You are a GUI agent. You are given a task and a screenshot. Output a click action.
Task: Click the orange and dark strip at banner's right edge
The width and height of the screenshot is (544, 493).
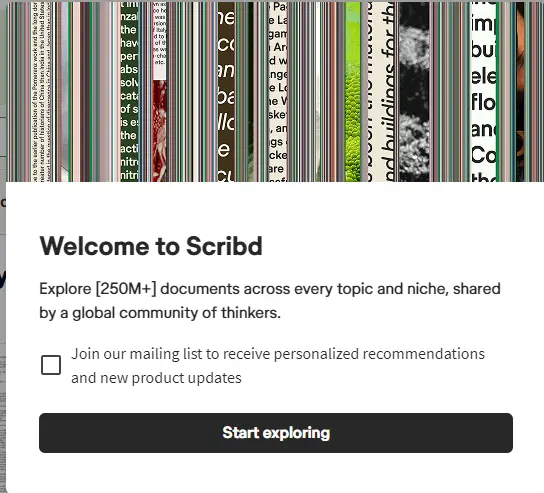click(x=520, y=91)
